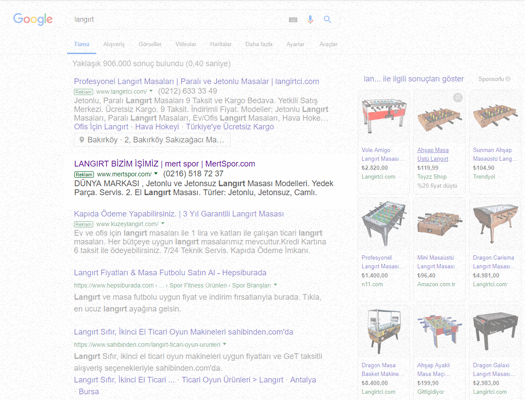This screenshot has width=525, height=400.
Task: Click the Gittigidiyor seller name
Action: click(x=431, y=392)
